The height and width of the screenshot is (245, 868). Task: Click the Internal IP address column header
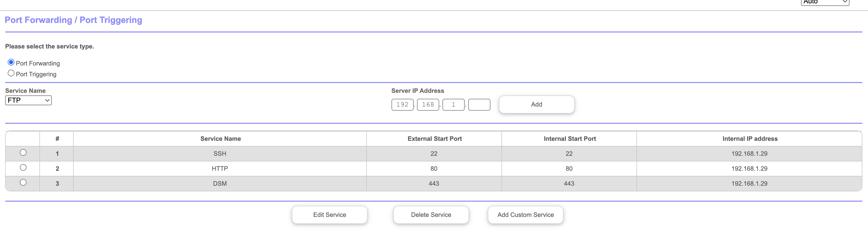750,139
